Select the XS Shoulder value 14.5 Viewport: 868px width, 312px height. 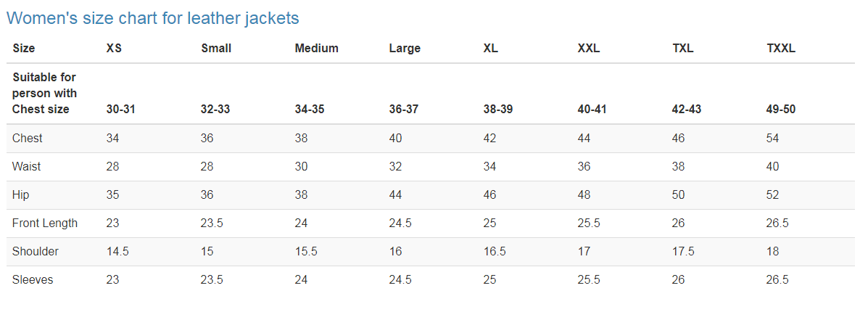(x=117, y=251)
